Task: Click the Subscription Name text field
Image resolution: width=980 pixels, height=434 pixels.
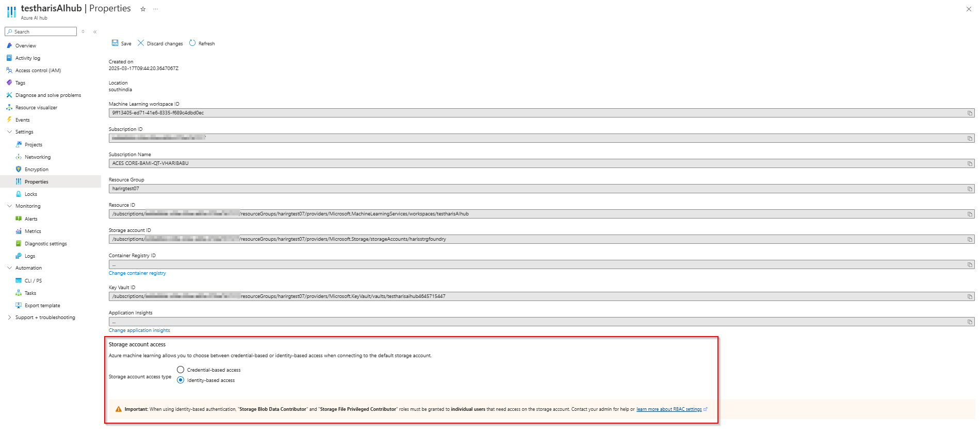Action: tap(542, 163)
